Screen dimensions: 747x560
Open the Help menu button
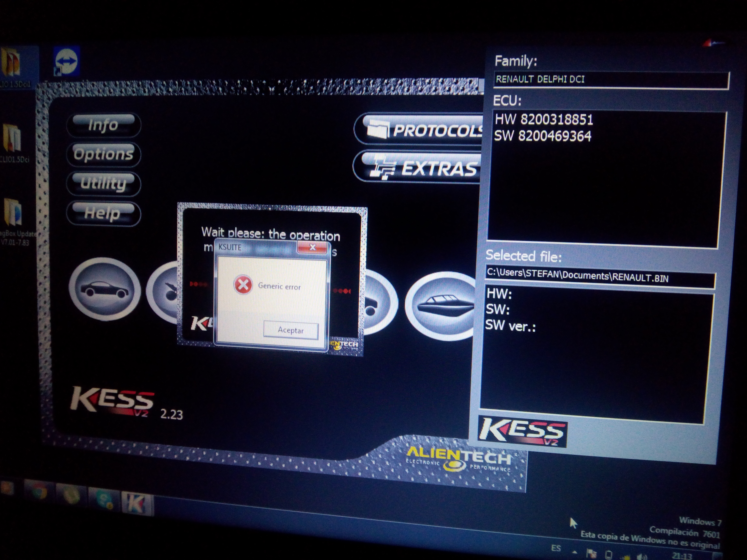coord(104,213)
